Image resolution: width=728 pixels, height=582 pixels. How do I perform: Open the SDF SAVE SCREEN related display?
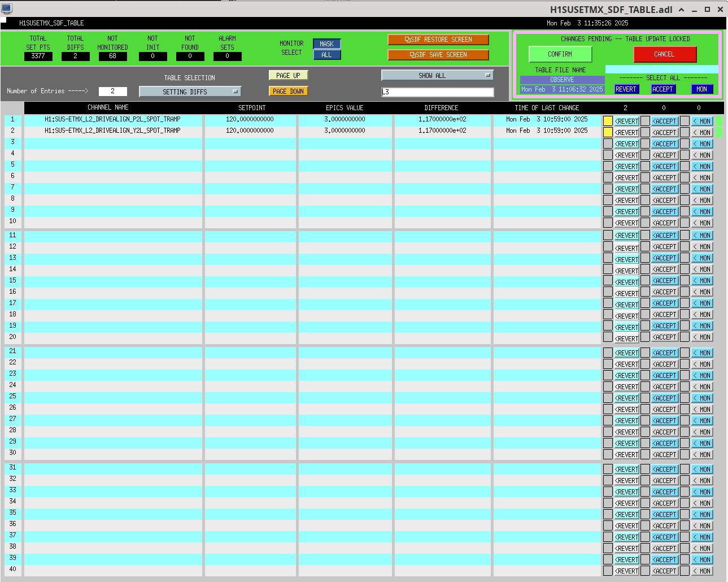tap(438, 55)
